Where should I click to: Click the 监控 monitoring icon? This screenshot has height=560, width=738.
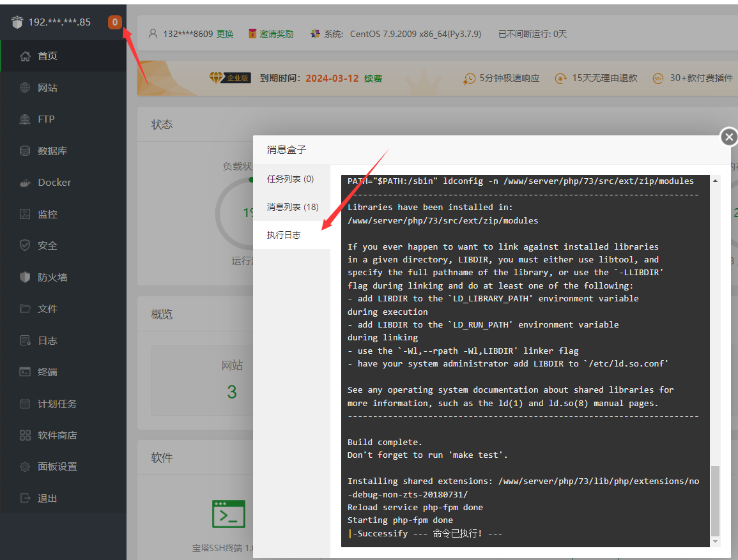pyautogui.click(x=25, y=214)
